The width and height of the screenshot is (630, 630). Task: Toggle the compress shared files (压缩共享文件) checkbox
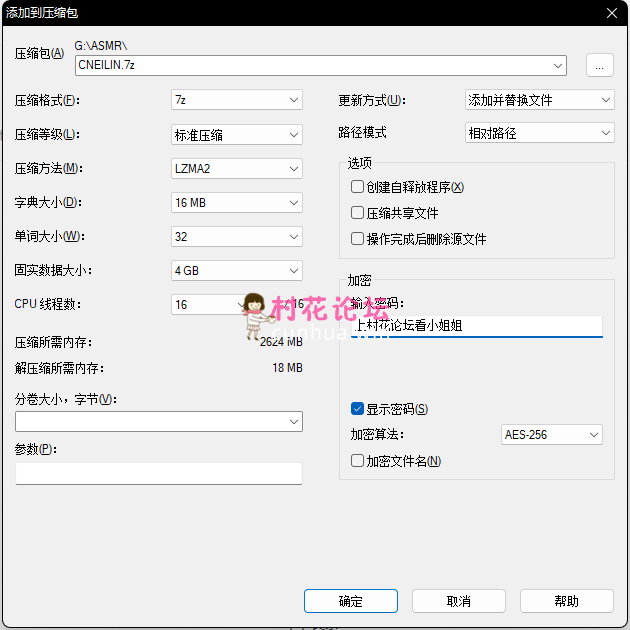[x=357, y=213]
